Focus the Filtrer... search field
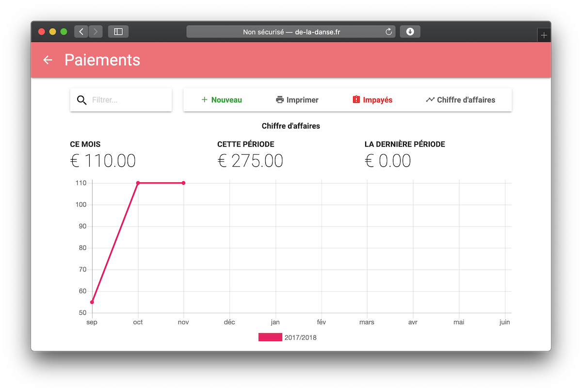This screenshot has height=392, width=582. point(129,100)
